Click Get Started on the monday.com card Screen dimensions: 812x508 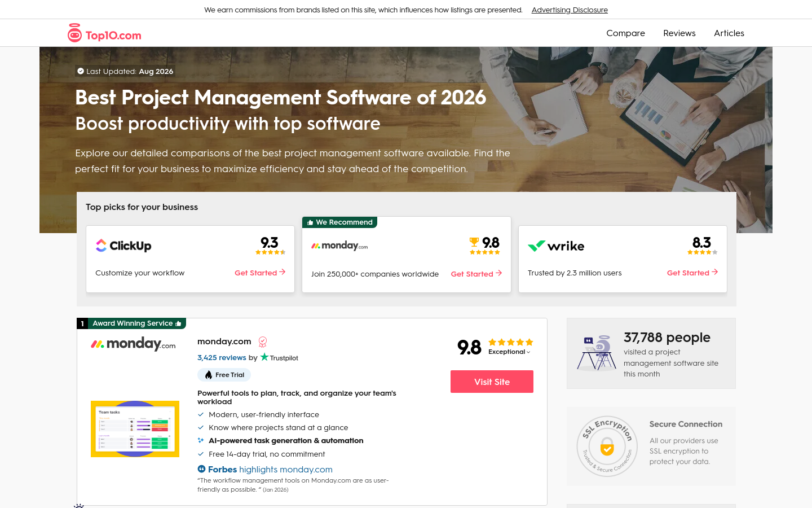[x=476, y=274]
